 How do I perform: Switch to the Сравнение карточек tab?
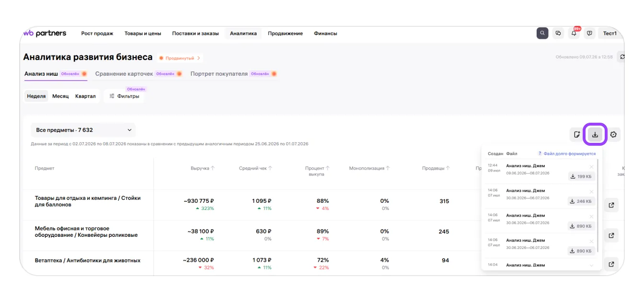(x=124, y=74)
